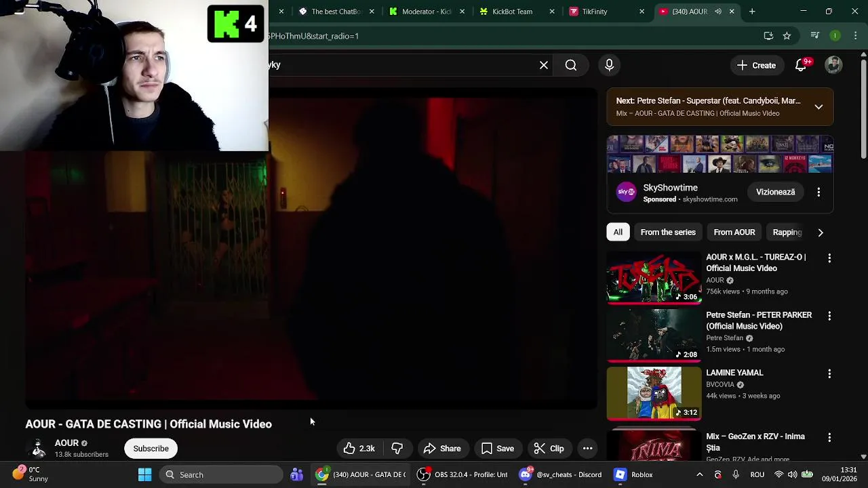Click the page vertical scrollbar
This screenshot has height=488, width=868.
point(863,108)
